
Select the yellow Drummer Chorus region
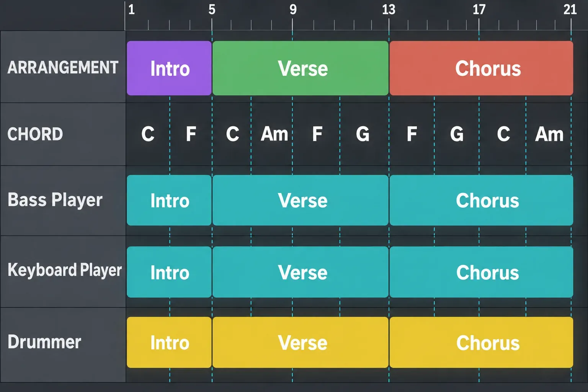point(481,342)
